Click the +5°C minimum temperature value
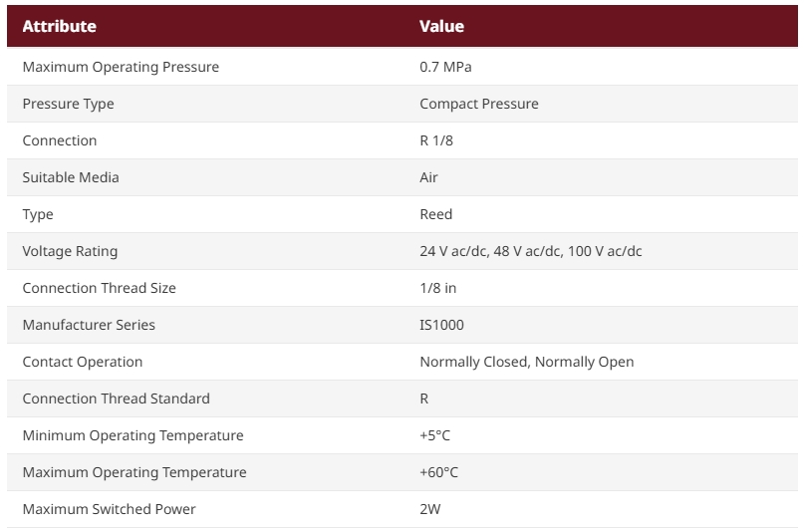This screenshot has height=532, width=804. click(434, 435)
